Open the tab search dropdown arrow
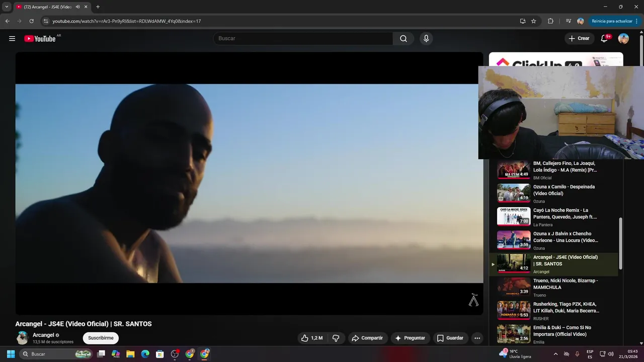This screenshot has width=644, height=362. [7, 7]
